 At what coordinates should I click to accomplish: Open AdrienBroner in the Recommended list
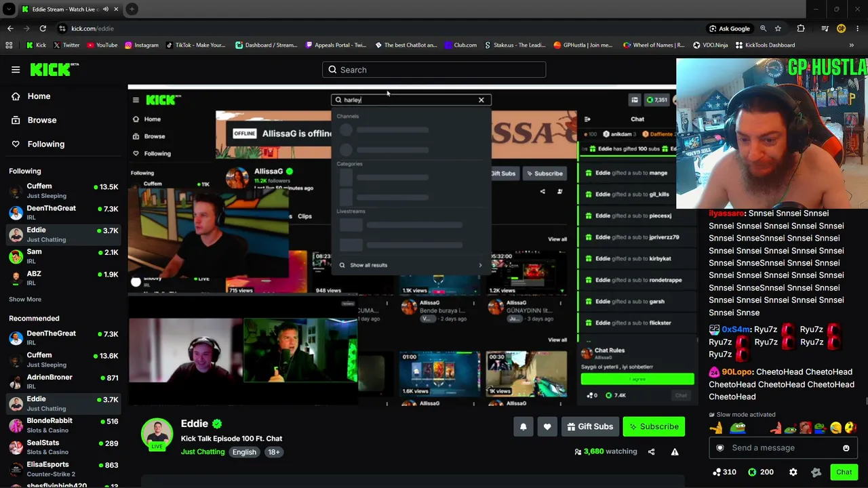click(64, 382)
